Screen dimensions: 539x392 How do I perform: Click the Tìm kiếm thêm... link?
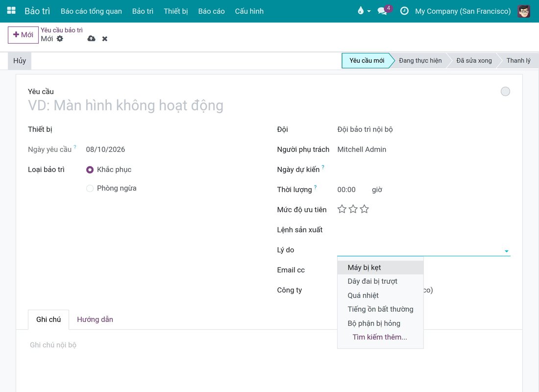(379, 337)
